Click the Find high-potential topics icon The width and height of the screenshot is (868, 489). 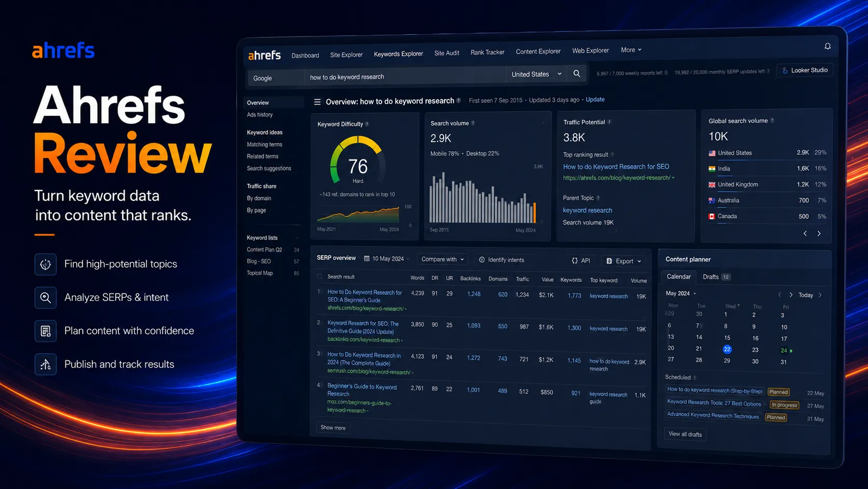[x=46, y=264]
